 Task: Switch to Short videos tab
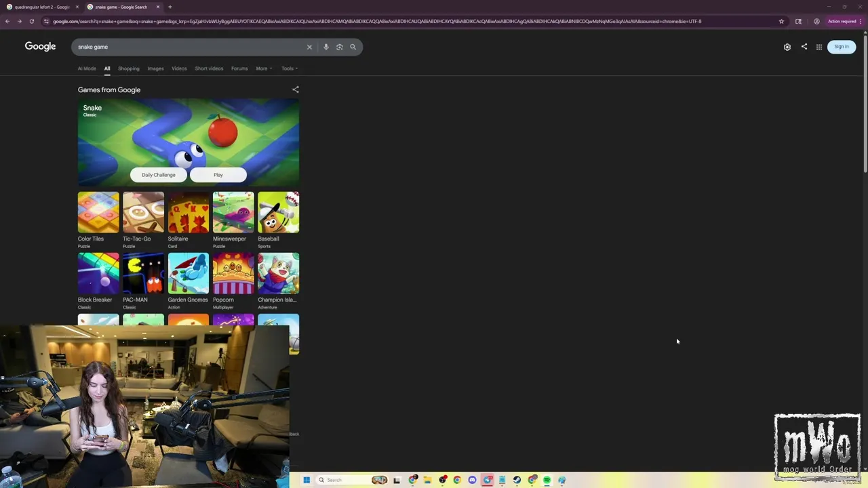pos(209,68)
